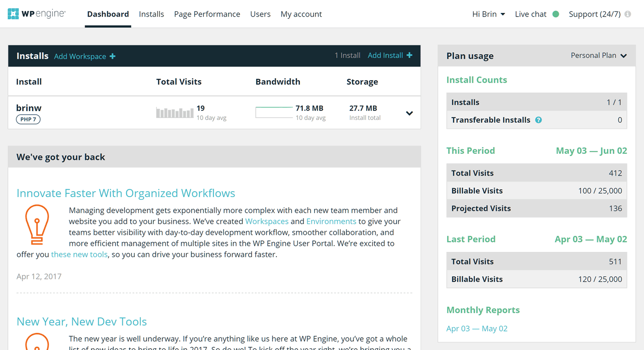Click the Apr 12, 2017 article date
The height and width of the screenshot is (350, 644).
click(39, 276)
